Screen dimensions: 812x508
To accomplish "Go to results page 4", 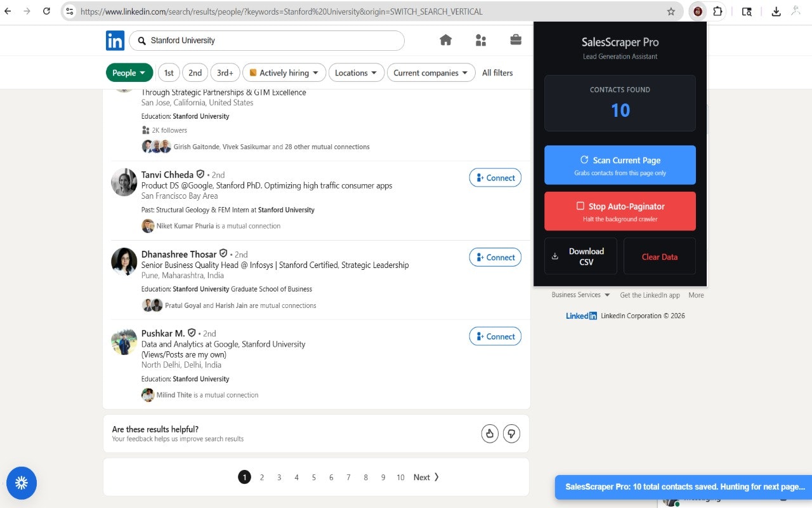I will (296, 478).
